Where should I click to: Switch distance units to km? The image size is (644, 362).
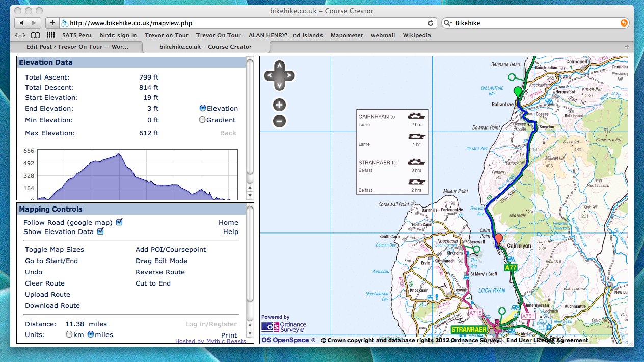pos(69,334)
